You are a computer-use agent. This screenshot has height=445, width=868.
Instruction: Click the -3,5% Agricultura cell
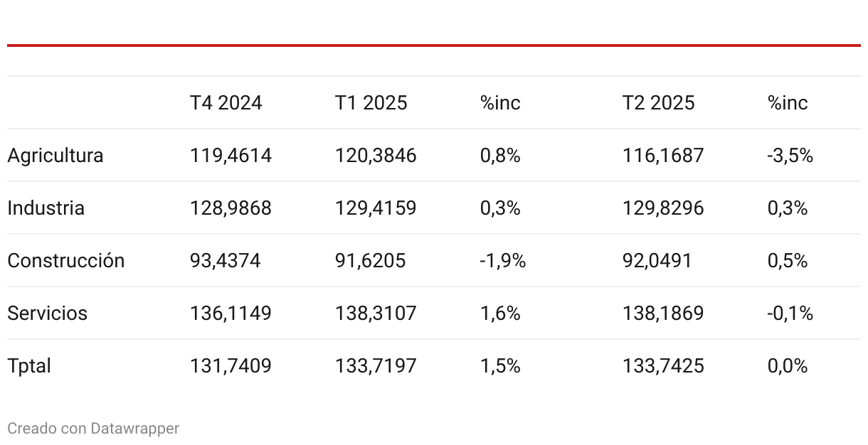pyautogui.click(x=790, y=156)
